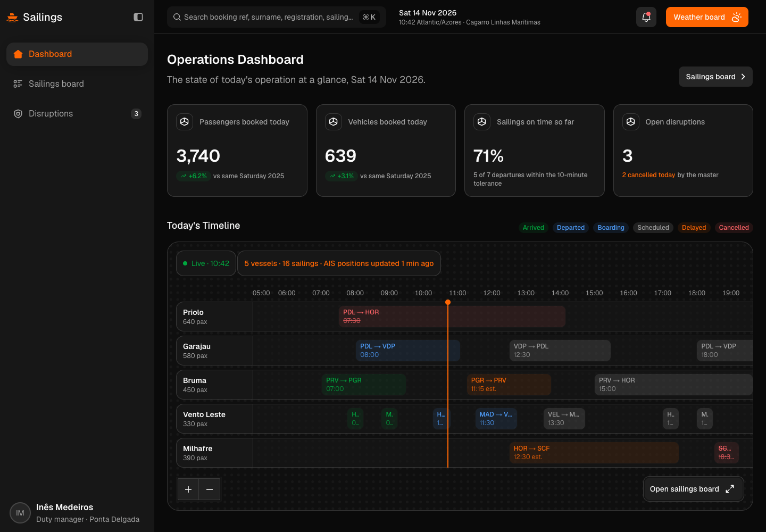The width and height of the screenshot is (766, 532).
Task: Select the Priolo vessel row label
Action: pyautogui.click(x=214, y=317)
